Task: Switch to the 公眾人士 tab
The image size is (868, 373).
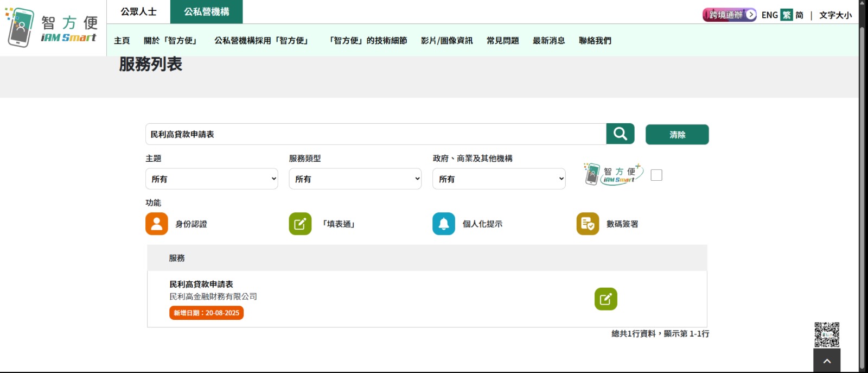Action: click(x=138, y=11)
